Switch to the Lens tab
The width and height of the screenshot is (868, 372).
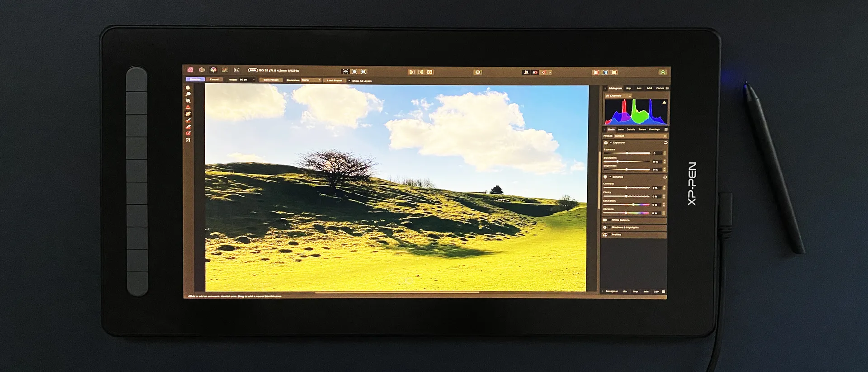click(621, 129)
